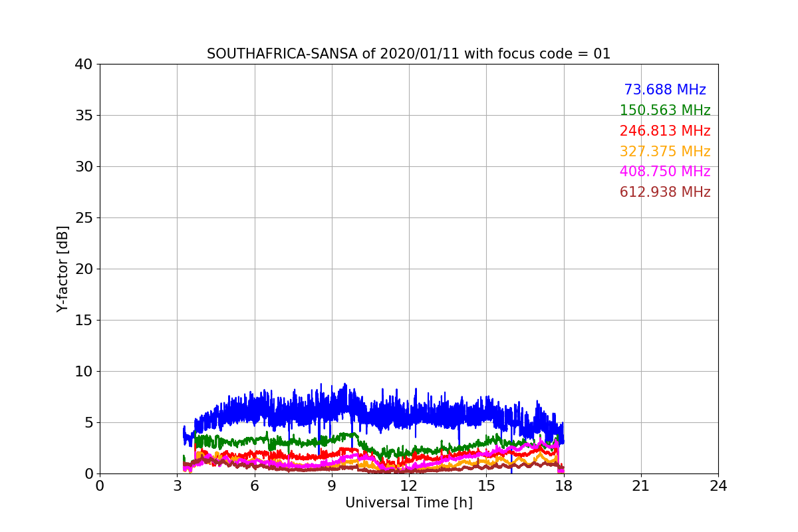Click the x-axis tick label 12
Viewport: 798px width, 532px height.
(x=409, y=486)
